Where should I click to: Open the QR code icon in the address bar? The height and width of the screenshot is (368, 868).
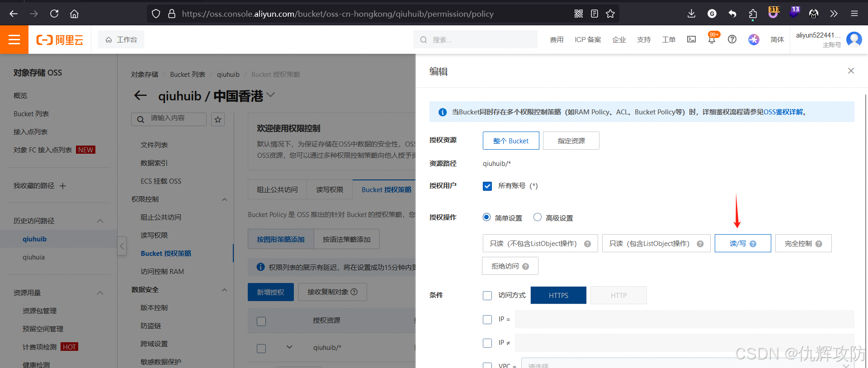pyautogui.click(x=579, y=14)
